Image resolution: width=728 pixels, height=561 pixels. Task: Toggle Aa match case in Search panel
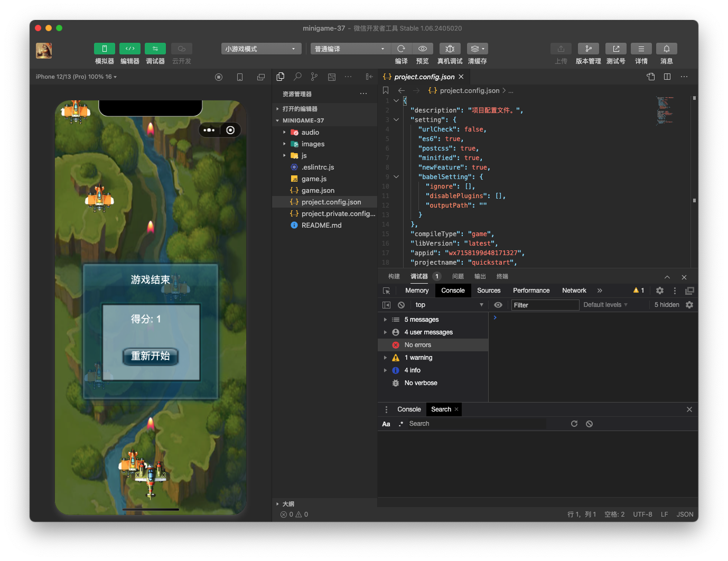click(x=386, y=423)
